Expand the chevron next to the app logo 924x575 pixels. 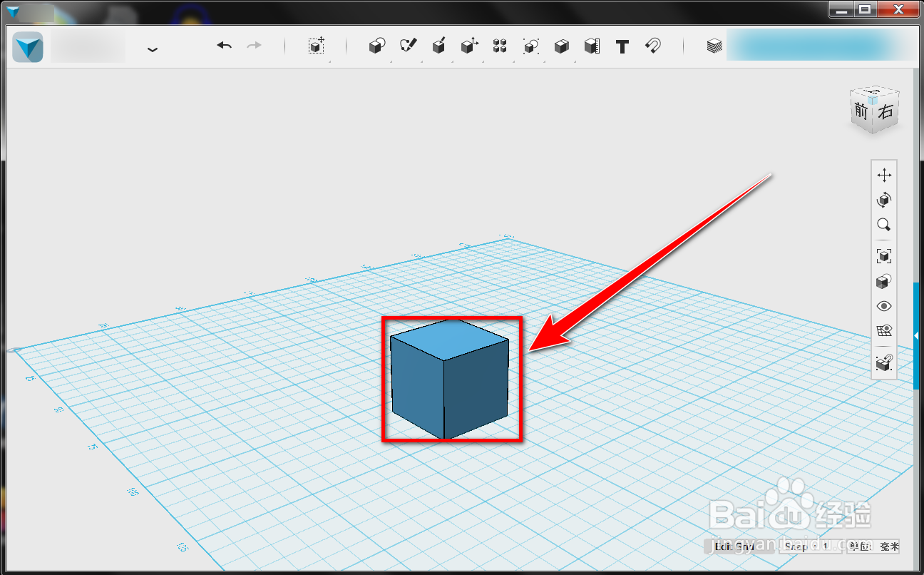pyautogui.click(x=152, y=49)
